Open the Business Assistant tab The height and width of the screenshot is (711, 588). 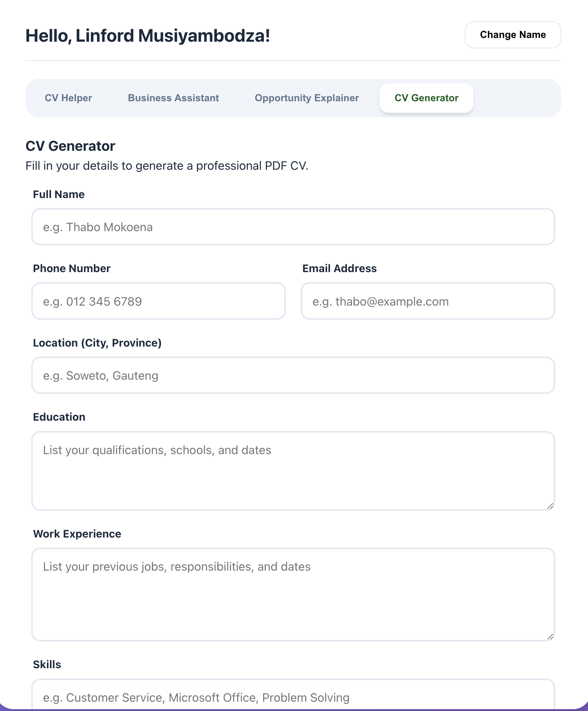pyautogui.click(x=173, y=98)
